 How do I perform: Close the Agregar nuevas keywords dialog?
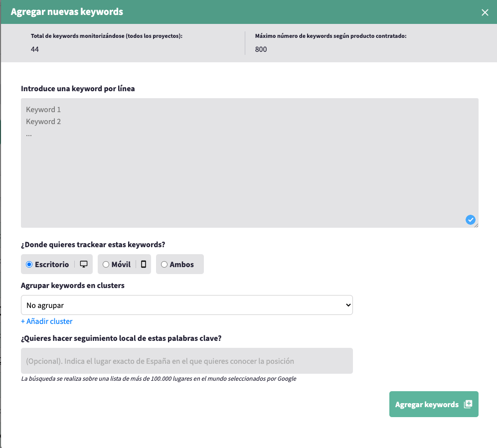coord(485,12)
